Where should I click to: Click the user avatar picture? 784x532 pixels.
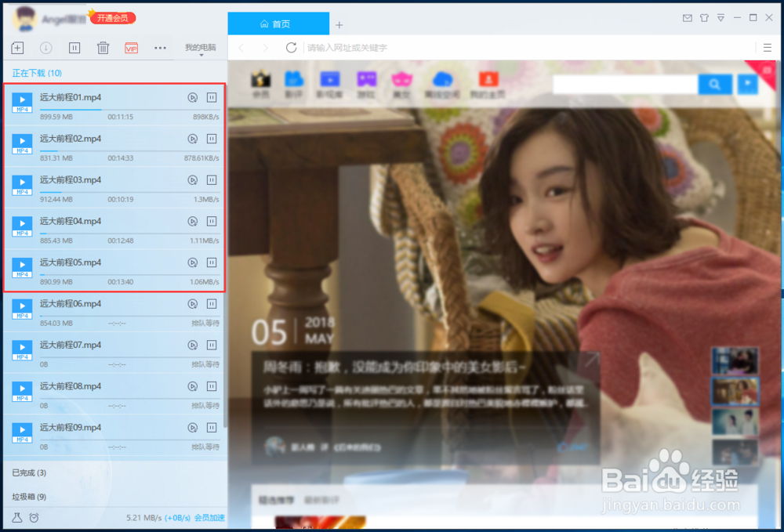click(x=24, y=19)
